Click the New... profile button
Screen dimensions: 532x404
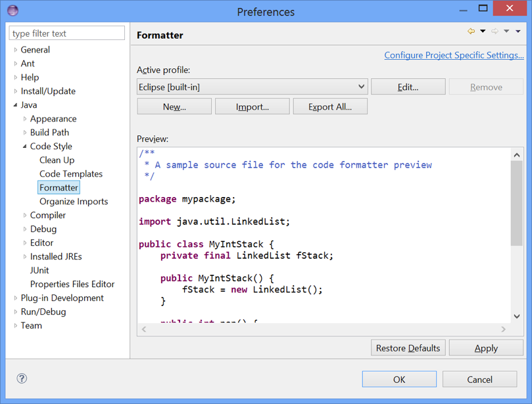(x=174, y=106)
